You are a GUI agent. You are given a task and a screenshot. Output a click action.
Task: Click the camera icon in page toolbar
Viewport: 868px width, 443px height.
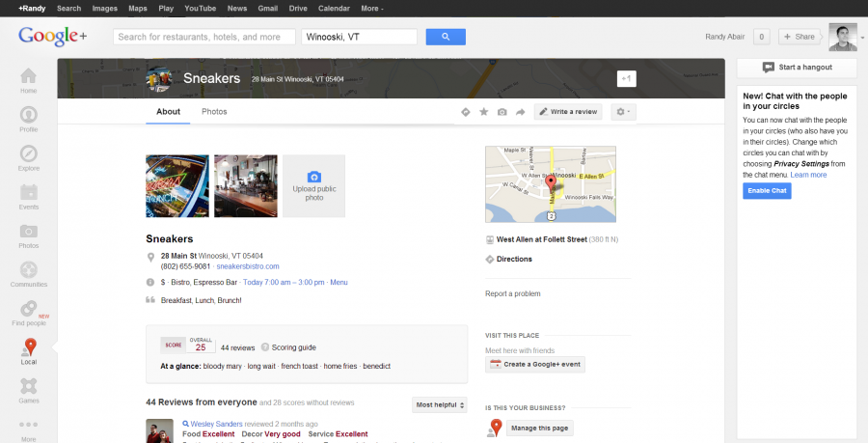[x=502, y=112]
